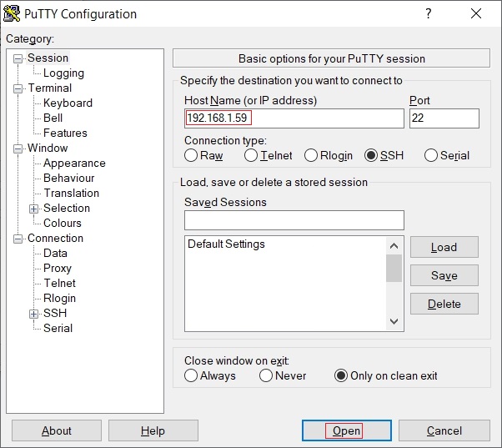Go to the Appearance settings
502x448 pixels.
[74, 164]
